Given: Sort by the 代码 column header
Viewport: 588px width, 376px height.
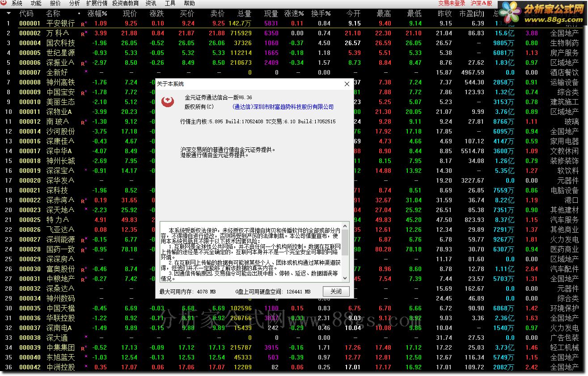Looking at the screenshot, I should pyautogui.click(x=26, y=14).
